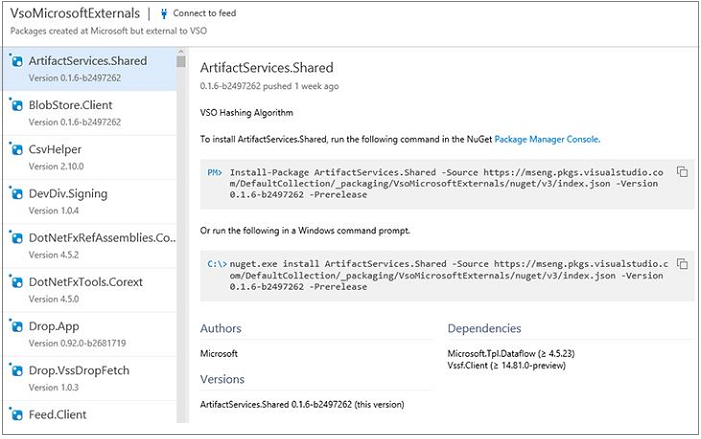Screen dimensions: 701x439
Task: Click the PM> prompt label
Action: coord(215,172)
